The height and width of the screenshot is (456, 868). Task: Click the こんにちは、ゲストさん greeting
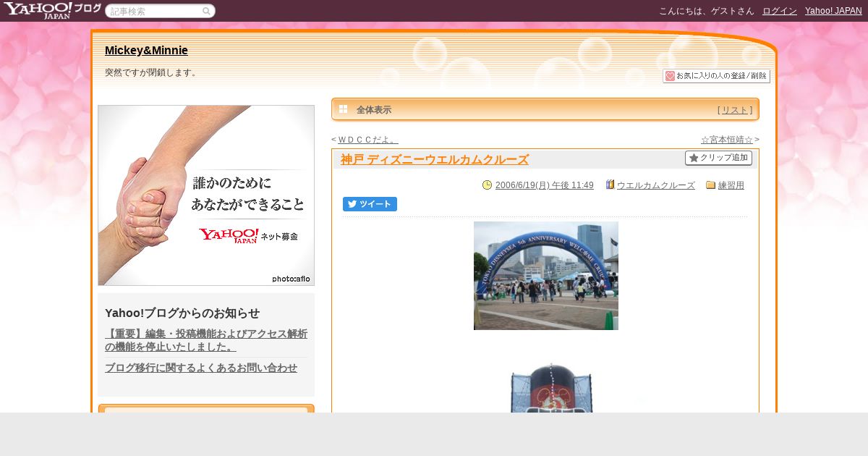(x=707, y=11)
